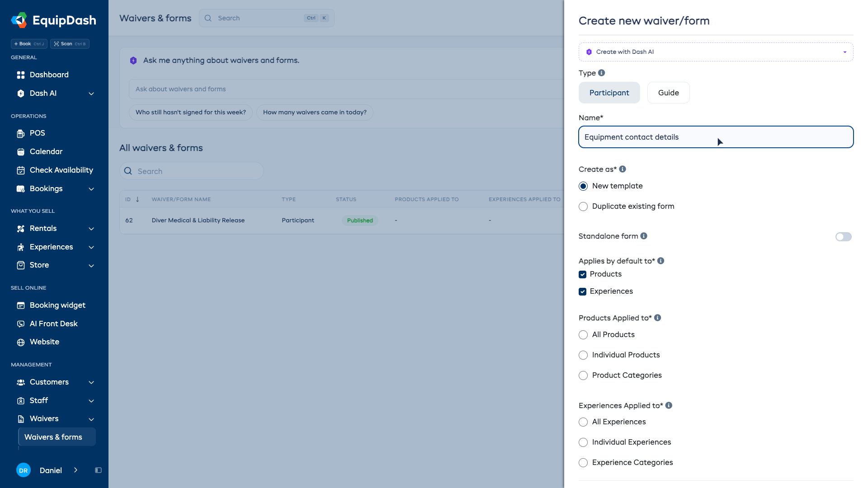Click the Booking widget icon
This screenshot has height=488, width=868.
tap(21, 305)
